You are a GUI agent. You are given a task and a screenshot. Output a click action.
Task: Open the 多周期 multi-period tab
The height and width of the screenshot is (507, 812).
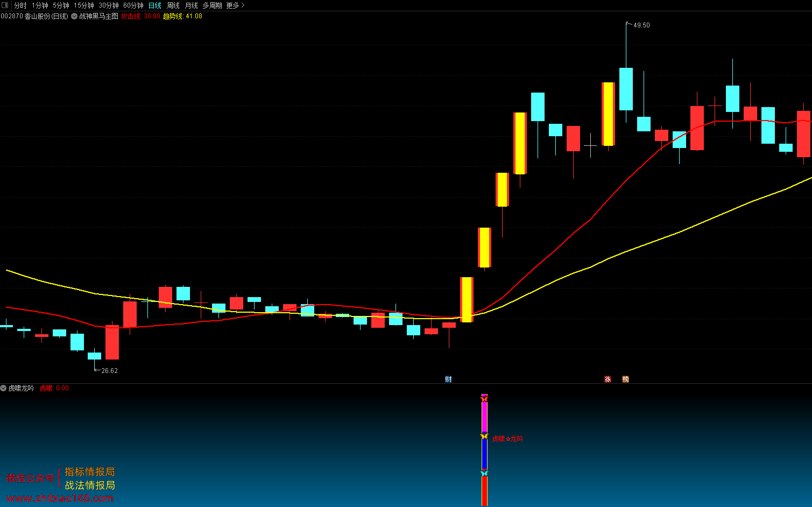coord(212,5)
